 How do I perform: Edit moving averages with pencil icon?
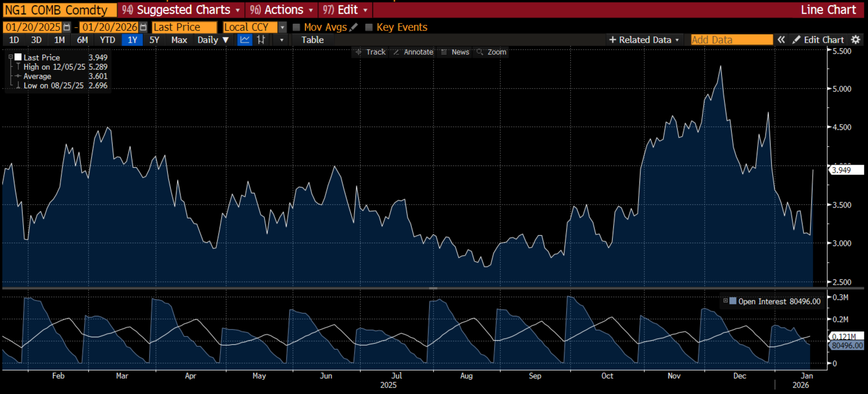click(x=353, y=27)
